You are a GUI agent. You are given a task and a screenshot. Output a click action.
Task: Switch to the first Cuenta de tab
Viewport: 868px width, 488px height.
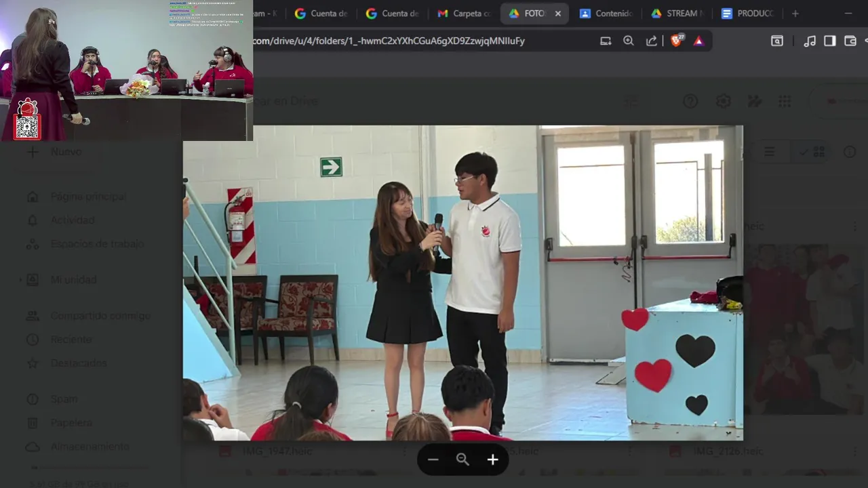(321, 14)
